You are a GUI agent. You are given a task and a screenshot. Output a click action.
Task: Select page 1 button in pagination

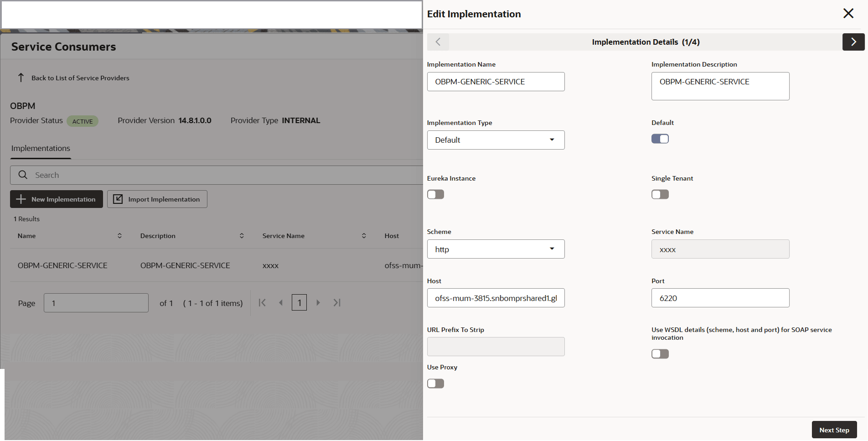click(299, 302)
